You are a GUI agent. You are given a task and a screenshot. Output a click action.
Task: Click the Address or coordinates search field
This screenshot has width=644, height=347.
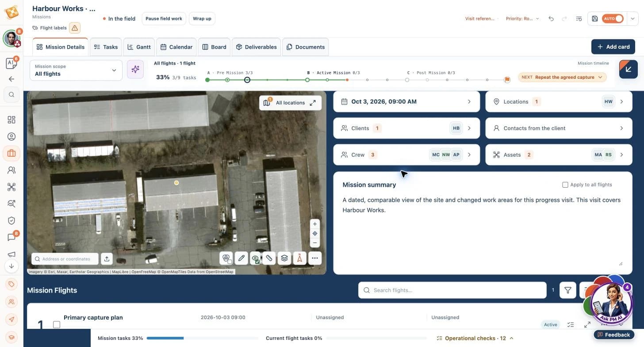click(65, 259)
